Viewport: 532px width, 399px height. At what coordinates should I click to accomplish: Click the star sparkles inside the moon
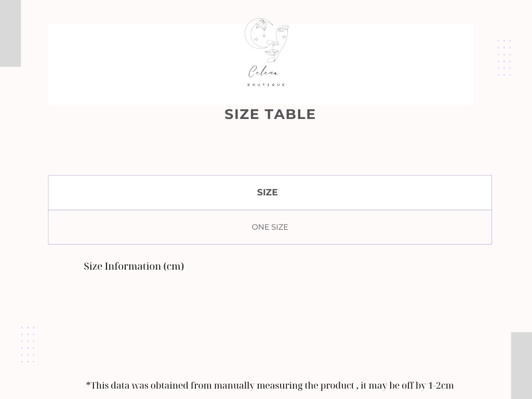[260, 37]
